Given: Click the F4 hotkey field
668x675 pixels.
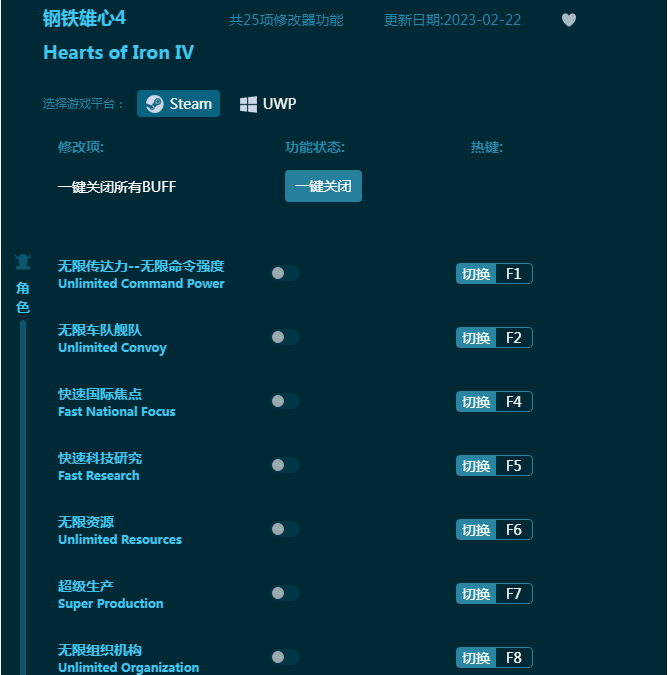Looking at the screenshot, I should coord(514,402).
